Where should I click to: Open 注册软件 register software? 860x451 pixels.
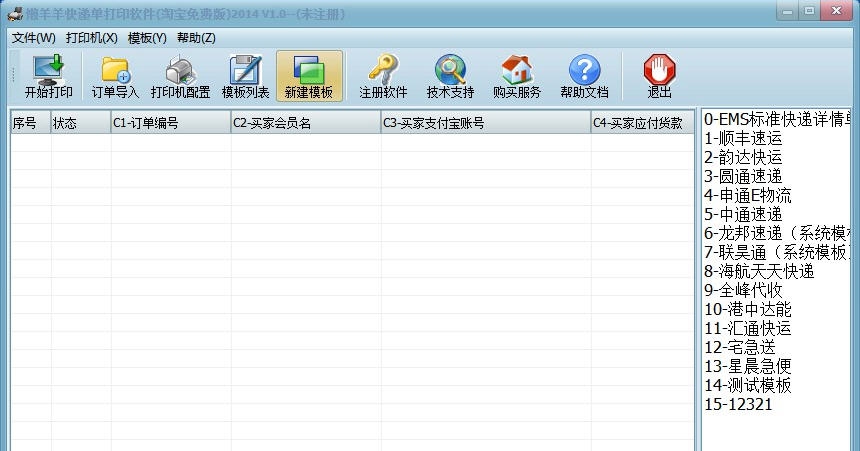[x=383, y=76]
